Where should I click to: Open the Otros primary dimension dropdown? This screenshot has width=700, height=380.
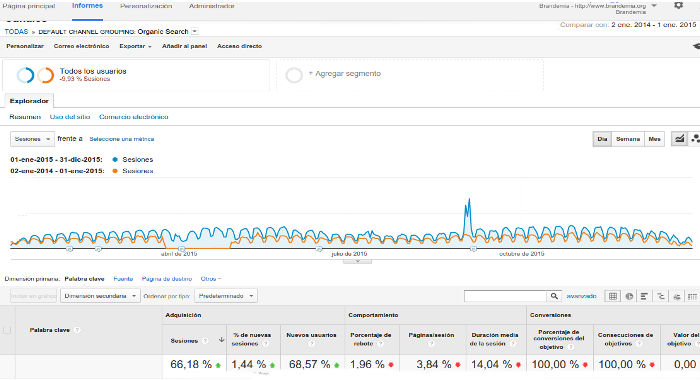(x=211, y=279)
